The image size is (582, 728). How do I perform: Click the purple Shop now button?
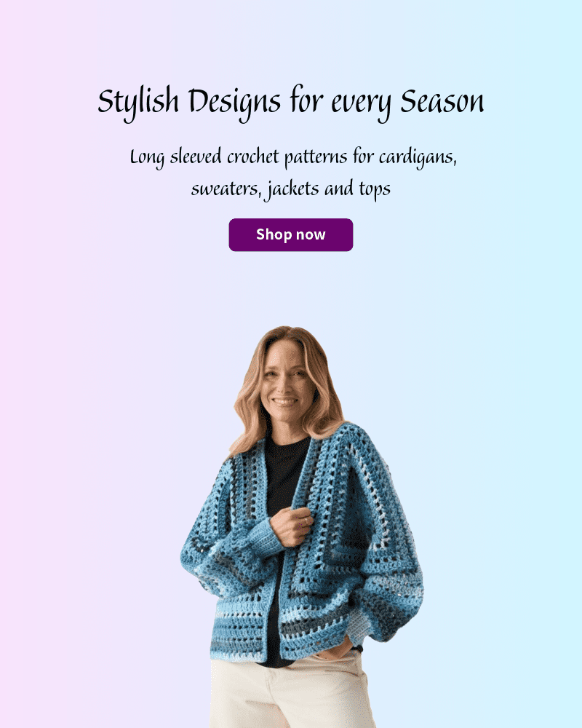(x=290, y=234)
